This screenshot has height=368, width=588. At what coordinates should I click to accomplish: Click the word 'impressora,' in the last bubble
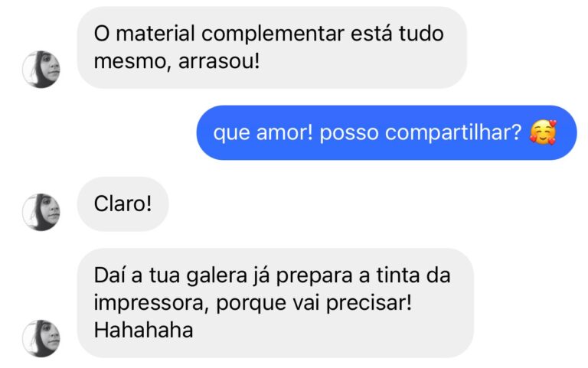152,303
